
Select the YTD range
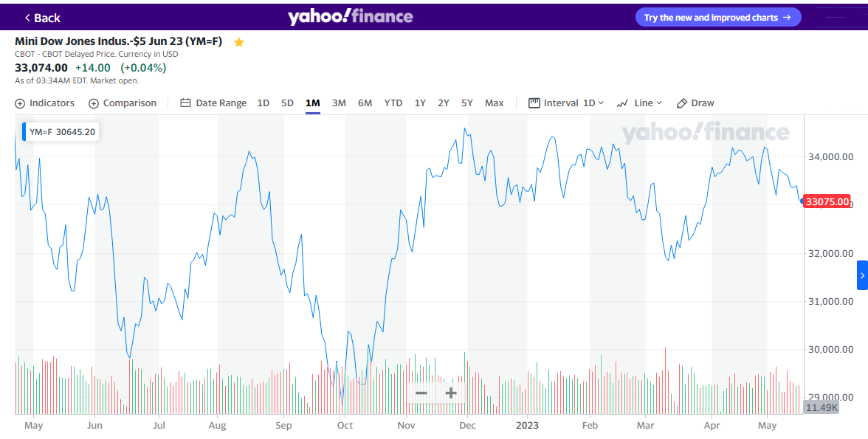[x=393, y=103]
